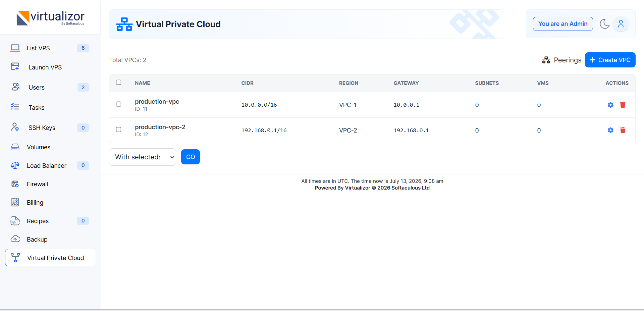Click the You are an Admin button

point(563,24)
